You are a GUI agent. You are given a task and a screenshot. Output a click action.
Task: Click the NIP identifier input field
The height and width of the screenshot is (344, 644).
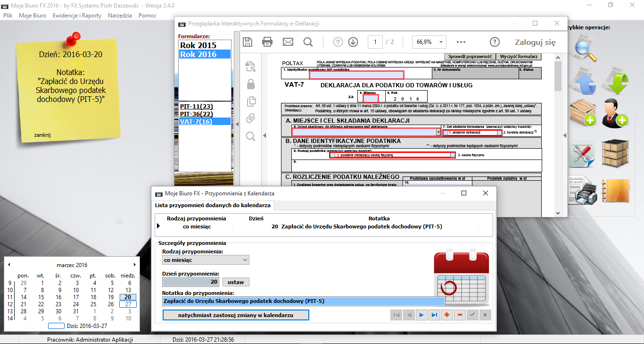click(356, 75)
